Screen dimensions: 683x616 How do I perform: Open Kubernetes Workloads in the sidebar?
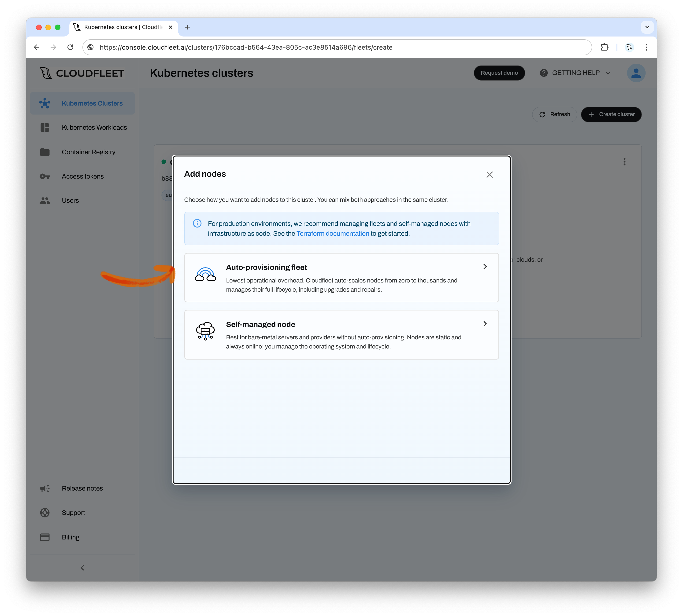click(x=82, y=128)
